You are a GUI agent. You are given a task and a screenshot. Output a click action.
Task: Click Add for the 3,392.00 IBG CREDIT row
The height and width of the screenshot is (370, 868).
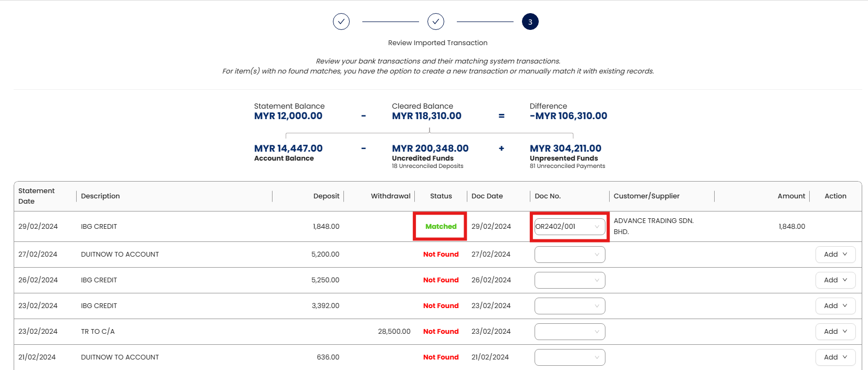point(835,306)
